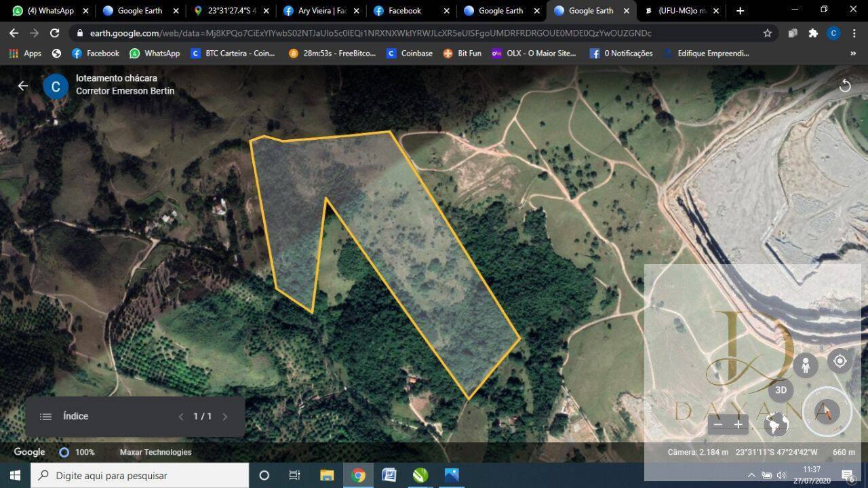
Task: Click the Windows taskbar search box
Action: point(140,475)
